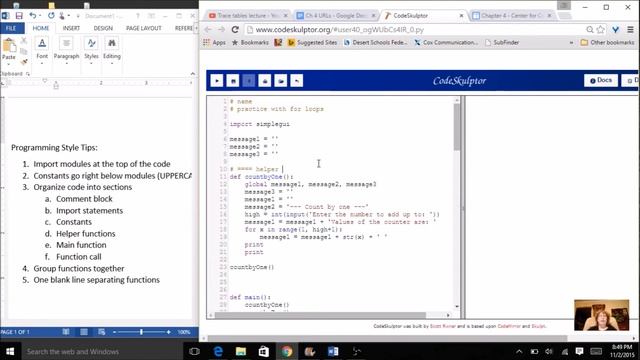Switch Word to Web Layout view icon
Screen dimensions: 640x360
coord(102,332)
